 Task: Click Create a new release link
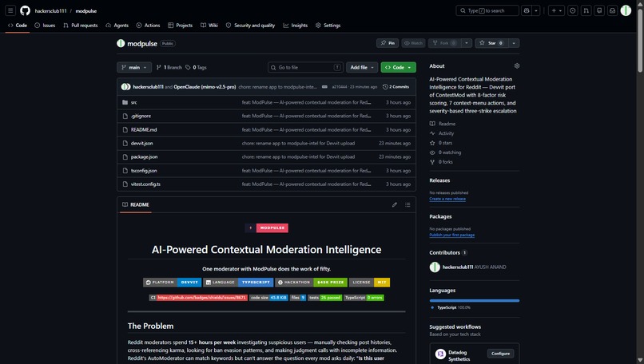tap(447, 199)
